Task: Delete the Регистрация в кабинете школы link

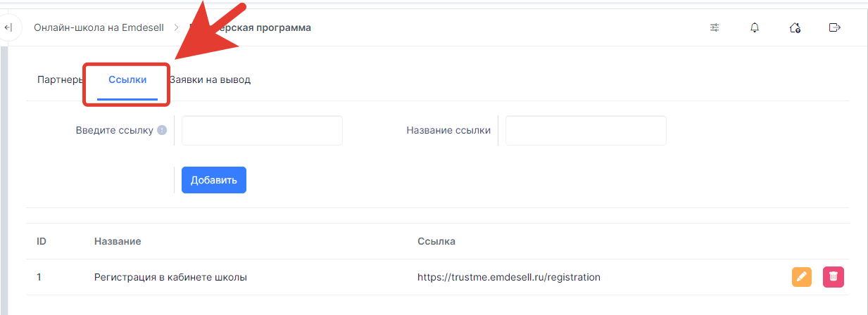Action: 834,277
